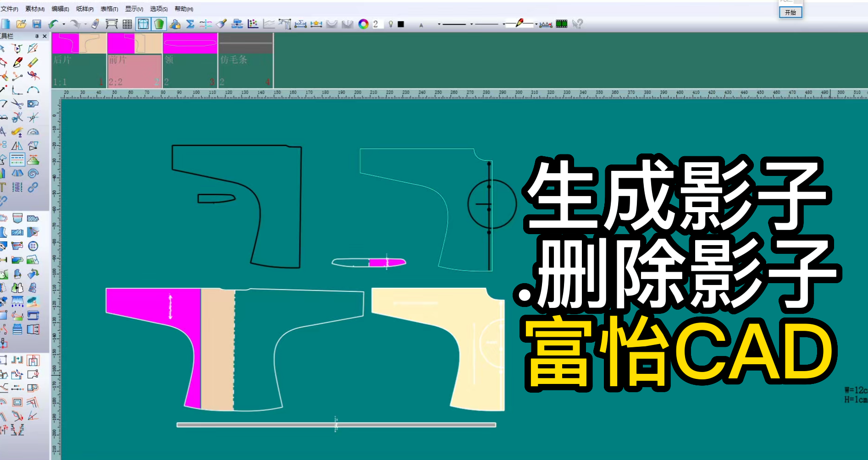Open the 纸样(P) menu
This screenshot has width=868, height=460.
(85, 9)
